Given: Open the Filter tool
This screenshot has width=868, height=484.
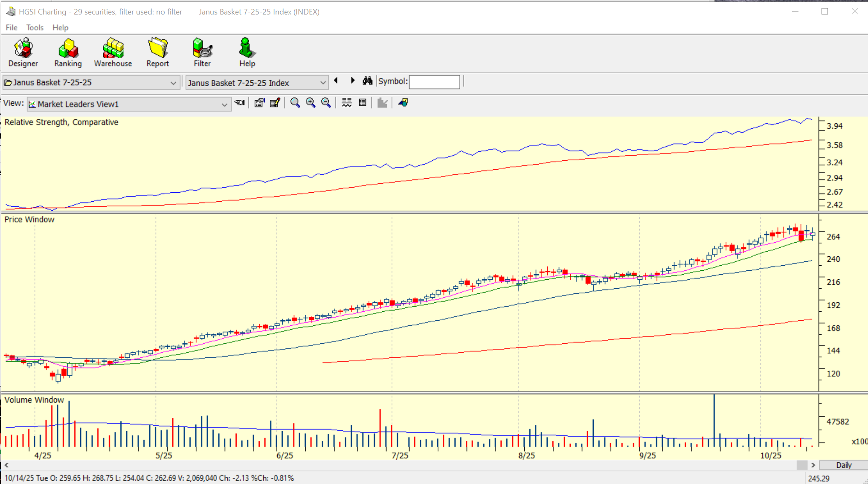Looking at the screenshot, I should coord(202,52).
